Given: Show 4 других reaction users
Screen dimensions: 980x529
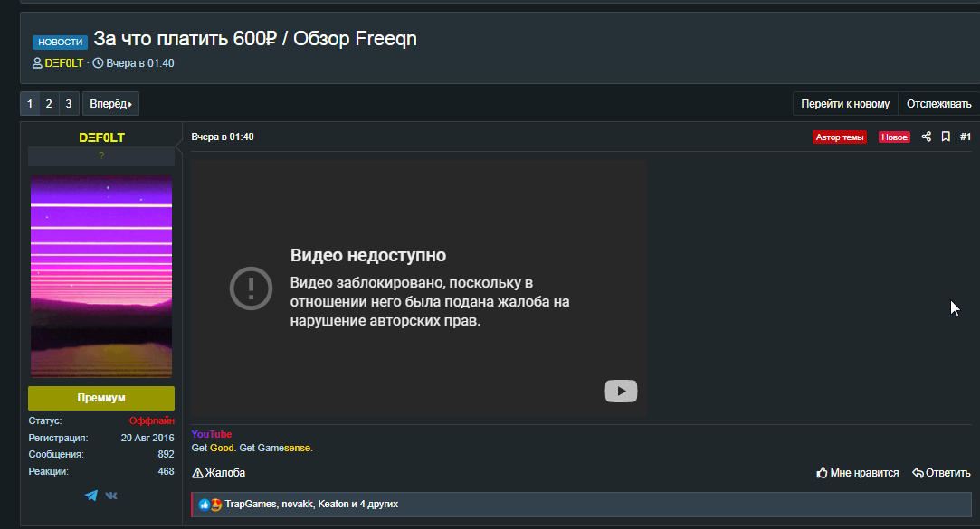Looking at the screenshot, I should [379, 504].
